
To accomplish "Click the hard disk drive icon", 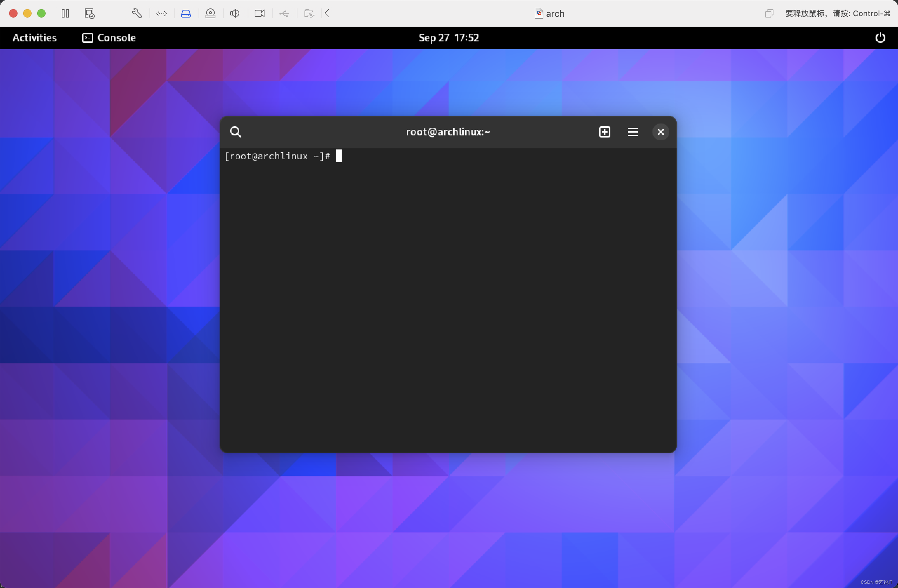I will tap(186, 14).
